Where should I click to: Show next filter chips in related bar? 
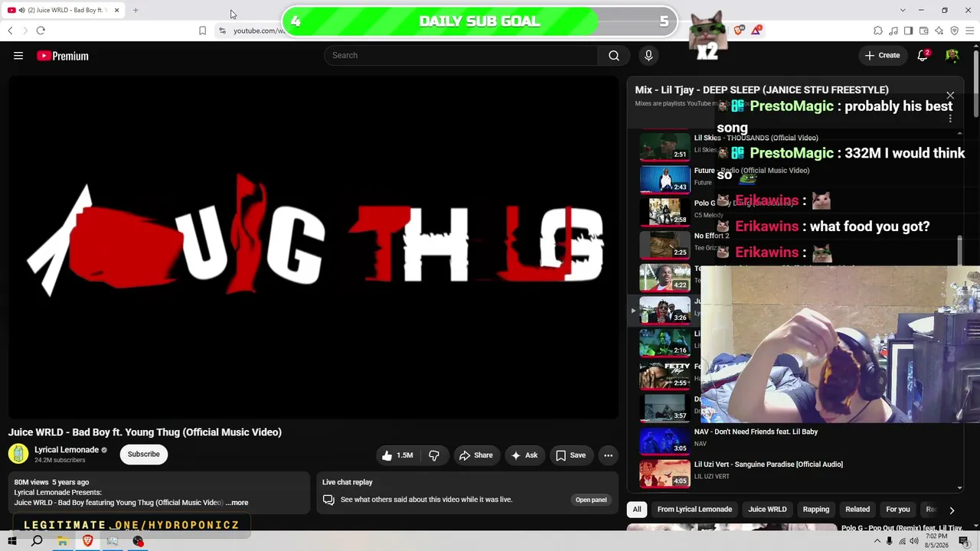pyautogui.click(x=952, y=510)
